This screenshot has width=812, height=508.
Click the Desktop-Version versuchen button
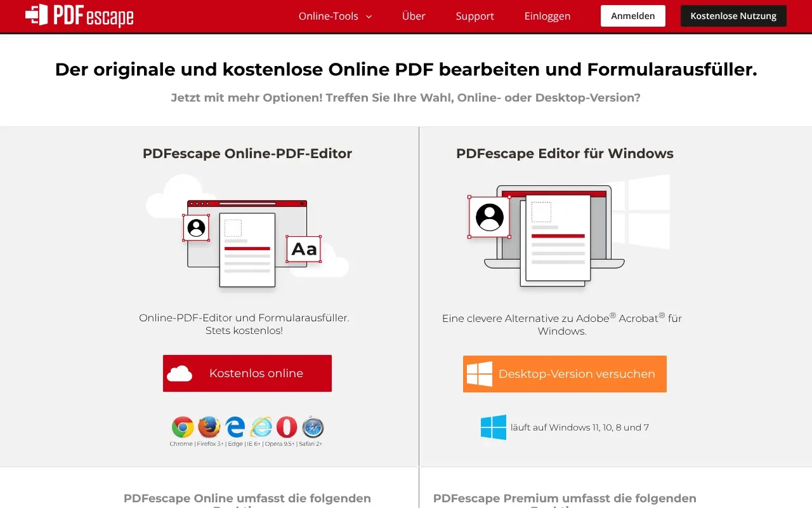pyautogui.click(x=565, y=374)
